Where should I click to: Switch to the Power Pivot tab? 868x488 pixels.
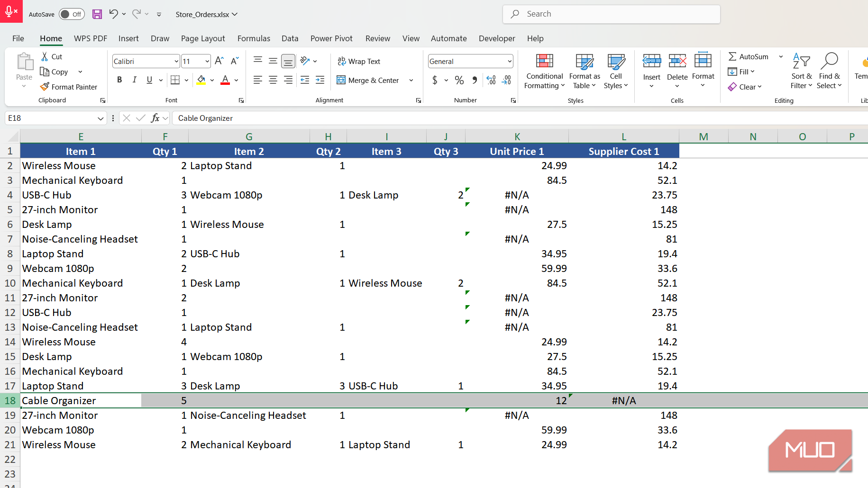(x=331, y=38)
